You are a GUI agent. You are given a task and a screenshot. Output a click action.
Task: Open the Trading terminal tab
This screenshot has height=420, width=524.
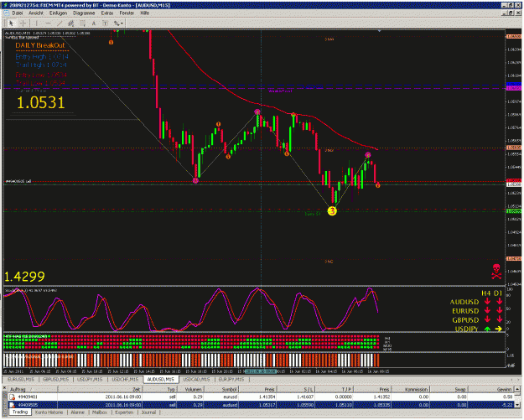tap(20, 412)
